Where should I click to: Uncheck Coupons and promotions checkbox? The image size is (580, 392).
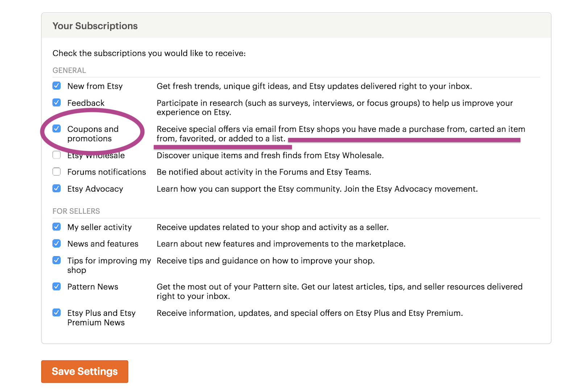pos(57,129)
